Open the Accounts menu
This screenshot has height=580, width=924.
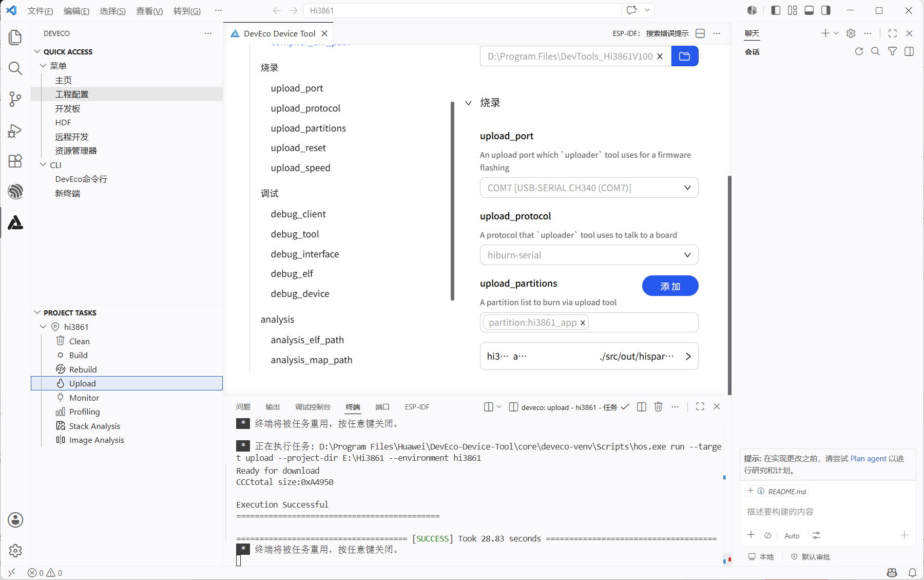click(15, 520)
